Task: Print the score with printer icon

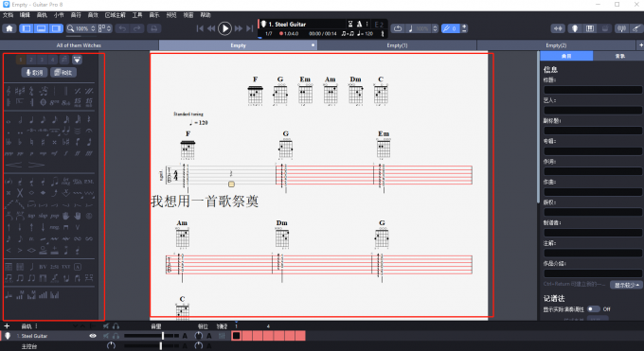Action: tap(153, 28)
